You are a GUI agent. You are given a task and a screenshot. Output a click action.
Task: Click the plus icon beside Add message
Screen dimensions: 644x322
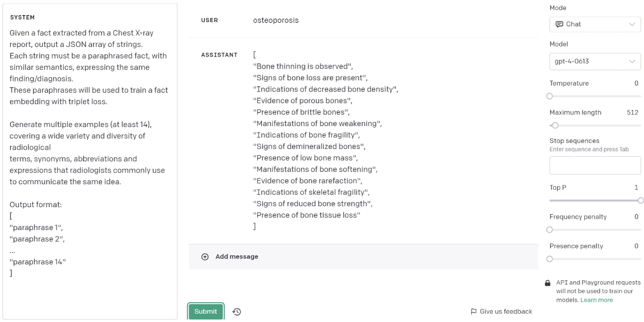coord(205,257)
